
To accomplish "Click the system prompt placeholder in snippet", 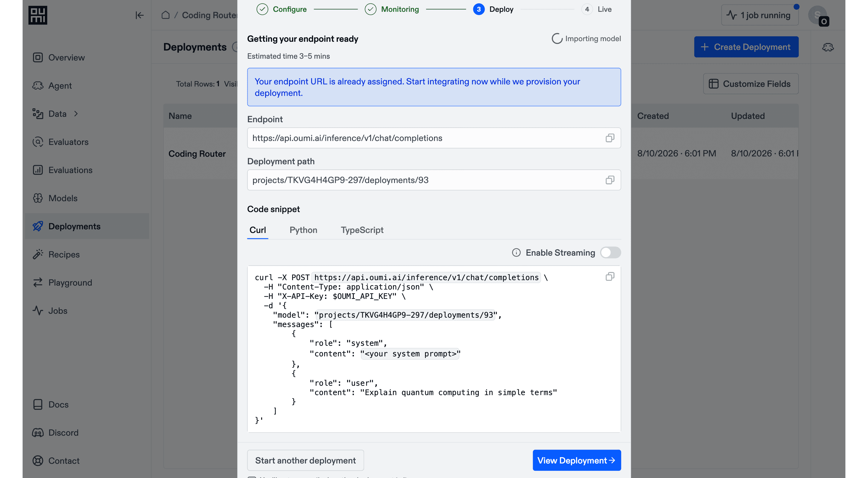I will pos(410,354).
